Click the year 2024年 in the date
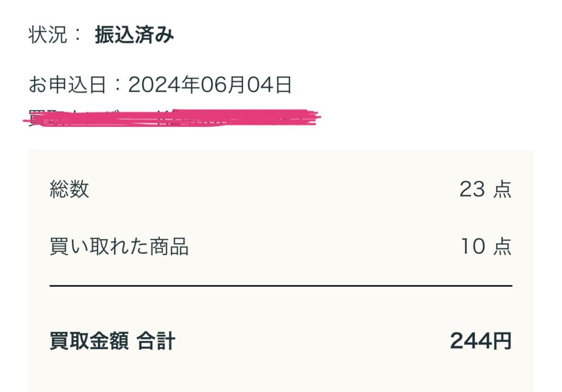Viewport: 562px width, 392px height. [x=164, y=85]
